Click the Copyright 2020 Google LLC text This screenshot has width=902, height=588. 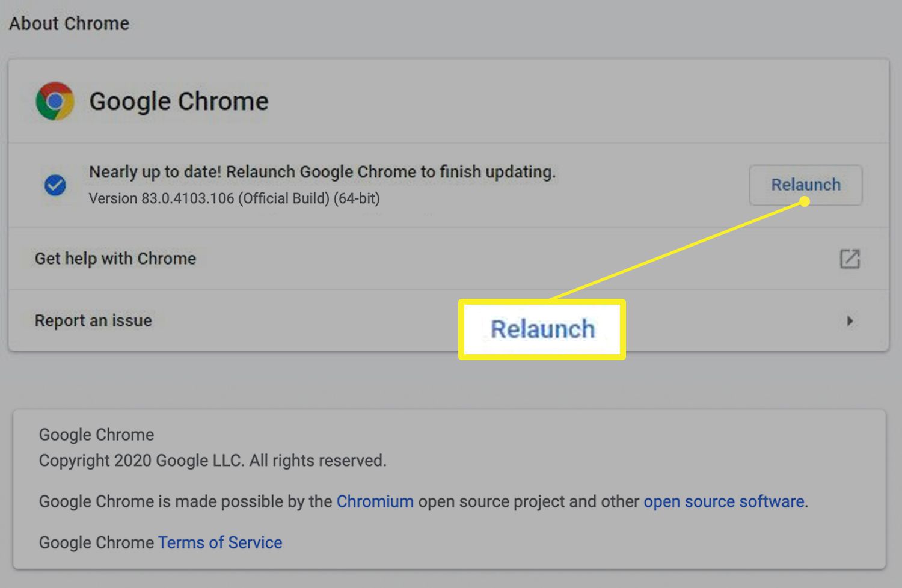[x=212, y=461]
